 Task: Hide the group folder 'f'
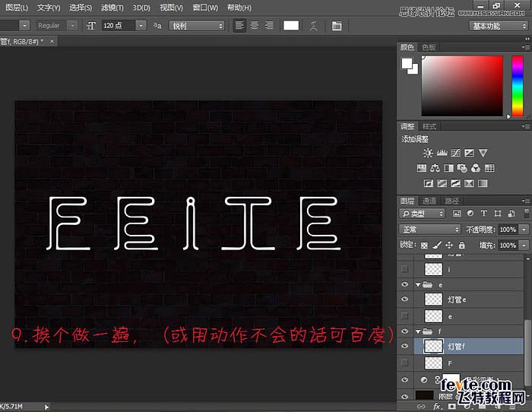tap(405, 331)
